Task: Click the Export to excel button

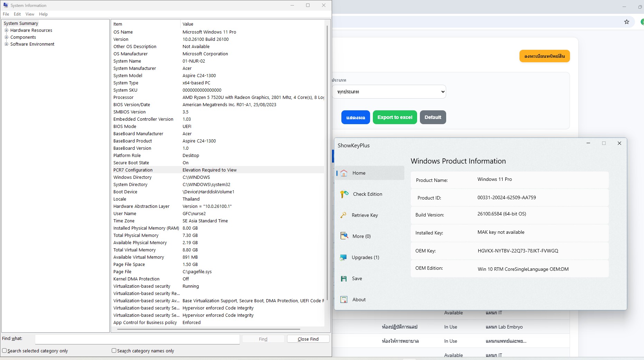Action: (395, 117)
